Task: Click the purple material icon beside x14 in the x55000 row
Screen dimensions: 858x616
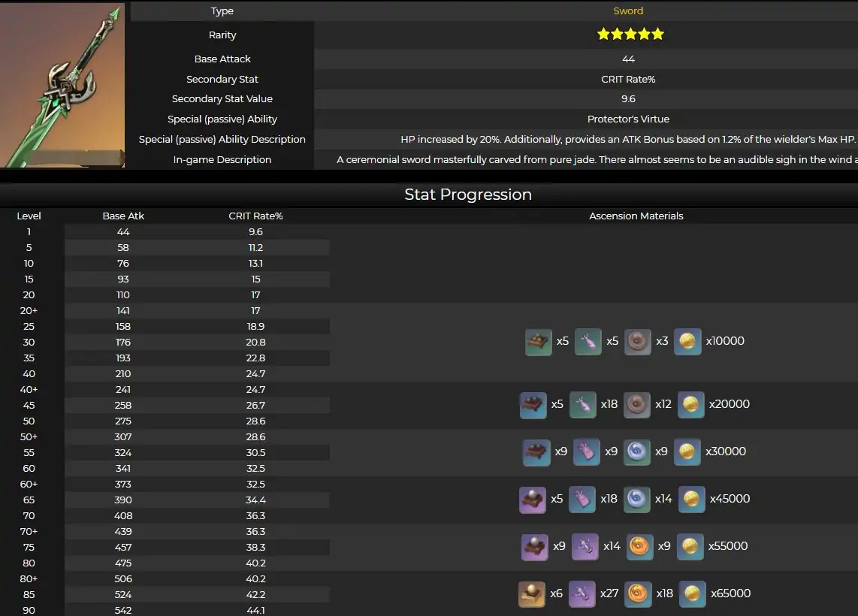Action: [585, 547]
